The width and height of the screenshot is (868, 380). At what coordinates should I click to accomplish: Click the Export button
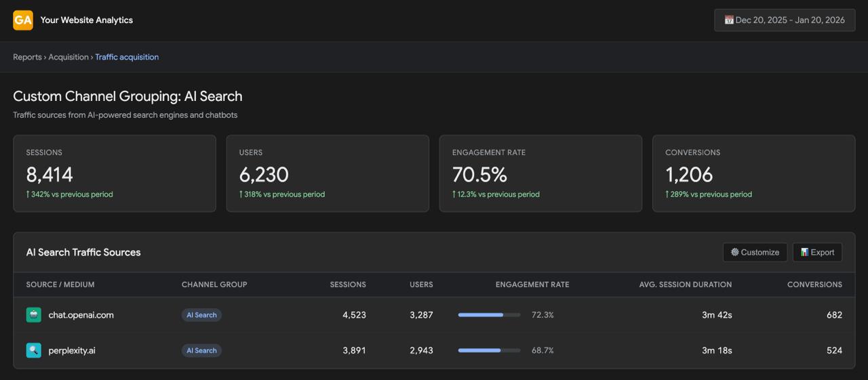click(817, 252)
